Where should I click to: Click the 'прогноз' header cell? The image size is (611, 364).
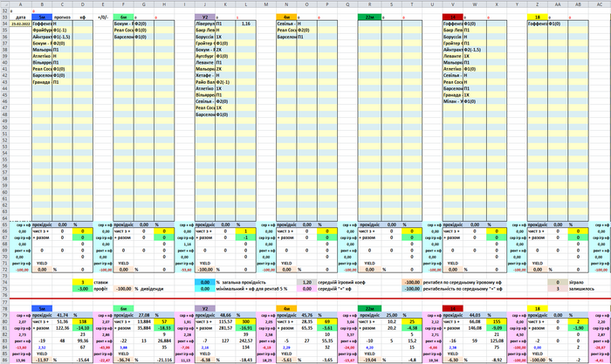tap(62, 17)
